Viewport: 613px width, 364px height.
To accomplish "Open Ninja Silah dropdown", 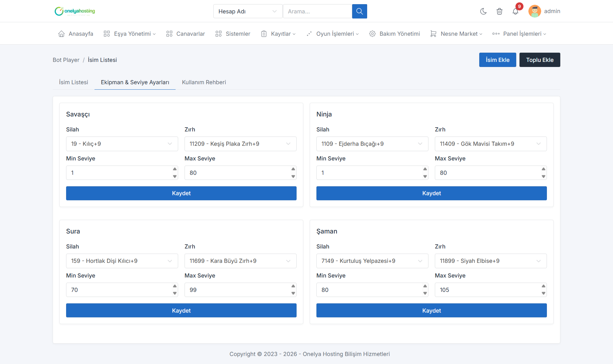I will tap(372, 144).
